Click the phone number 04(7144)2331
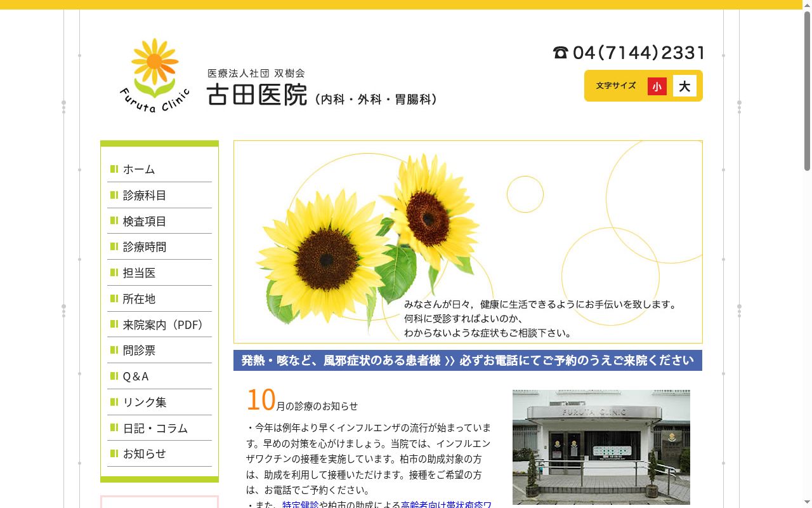This screenshot has width=812, height=508. [629, 52]
